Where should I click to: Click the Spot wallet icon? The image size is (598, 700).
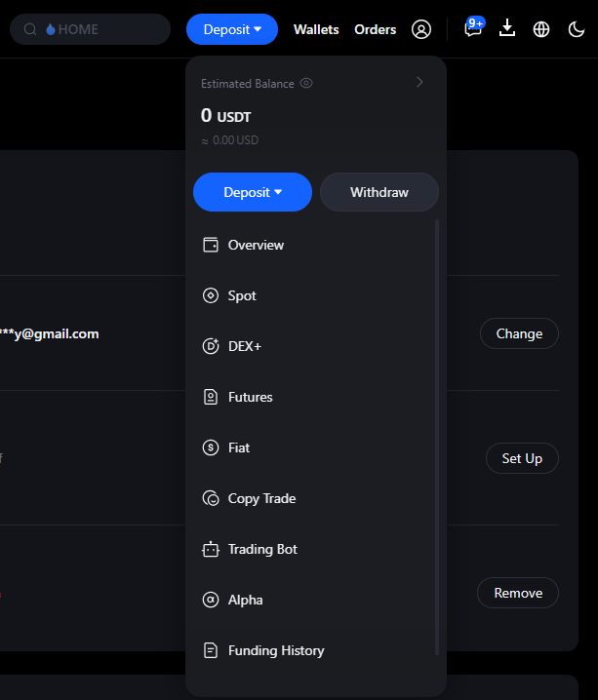tap(211, 295)
